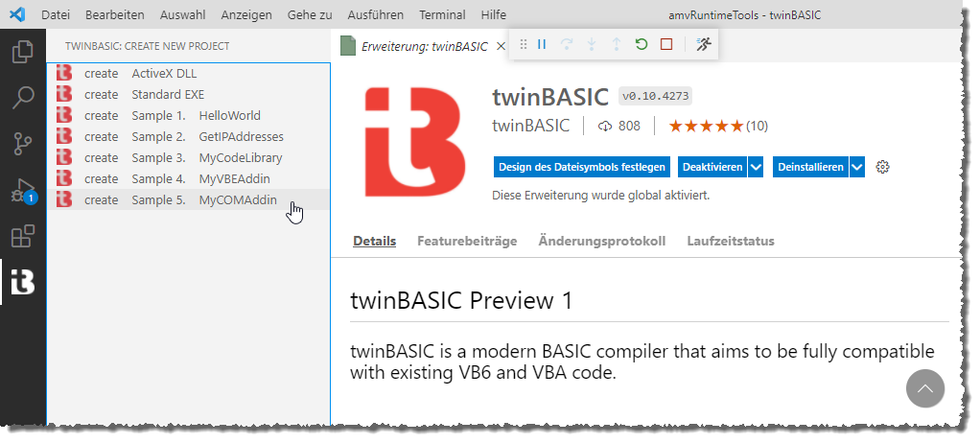Click the scroll-to-top round button

click(x=925, y=388)
